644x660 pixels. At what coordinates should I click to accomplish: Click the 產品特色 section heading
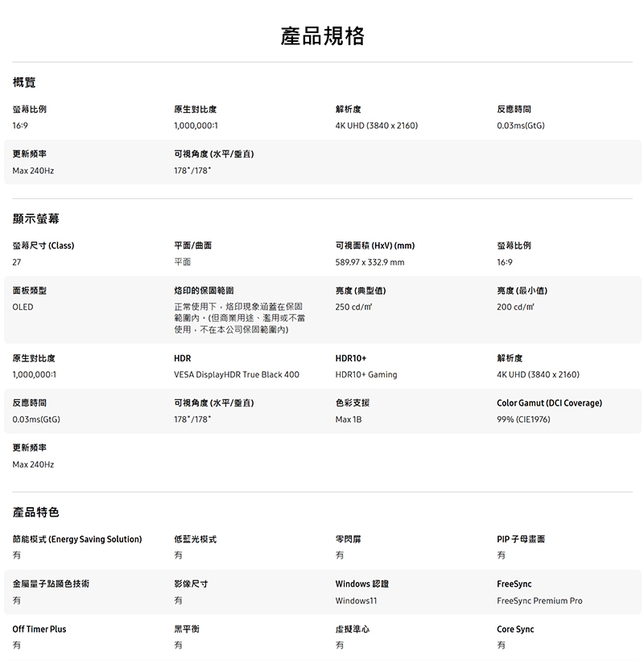coord(36,513)
